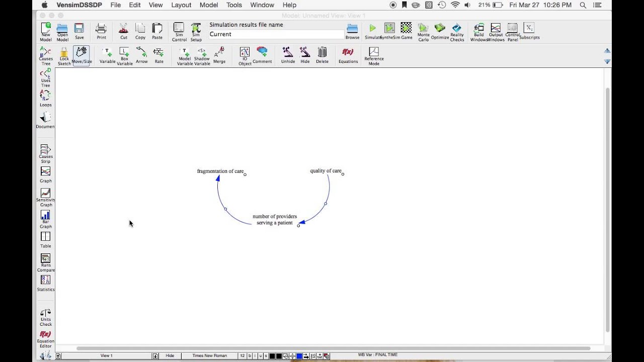The image size is (644, 362).
Task: Start a Monte Carlo simulation
Action: (424, 32)
